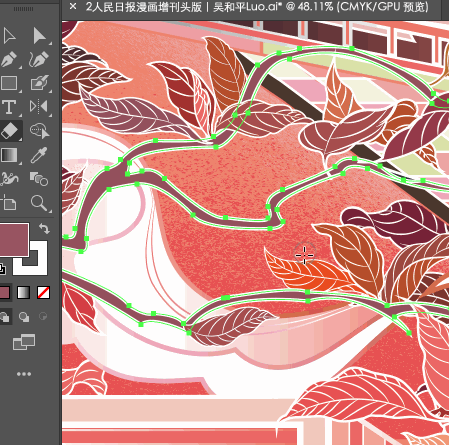
Task: Enable Draw Normal mode
Action: pos(5,317)
